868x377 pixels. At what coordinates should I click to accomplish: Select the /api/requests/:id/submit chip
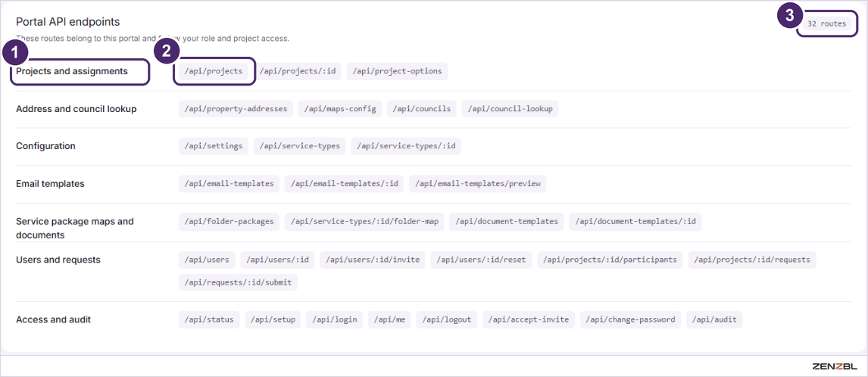[x=238, y=282]
